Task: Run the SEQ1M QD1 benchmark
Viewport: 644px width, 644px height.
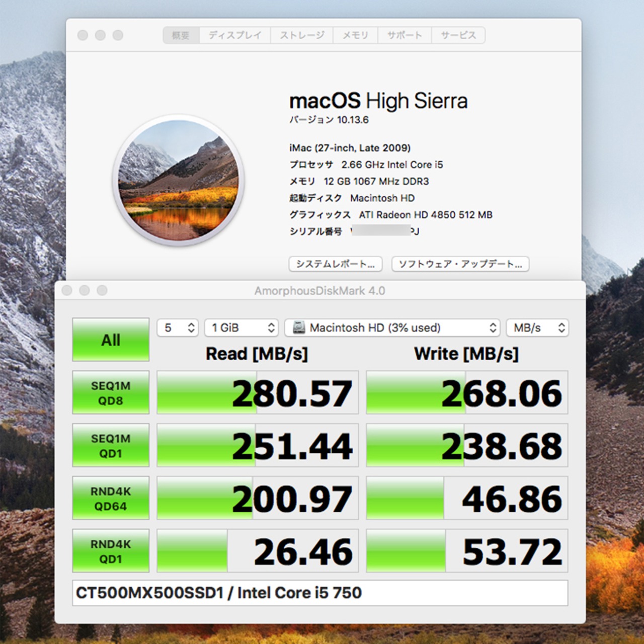Action: pyautogui.click(x=110, y=445)
